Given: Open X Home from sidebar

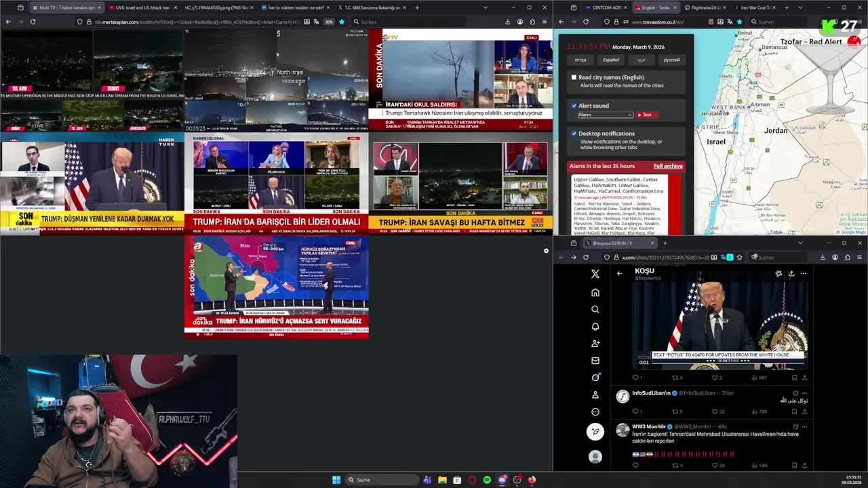Looking at the screenshot, I should (x=595, y=292).
